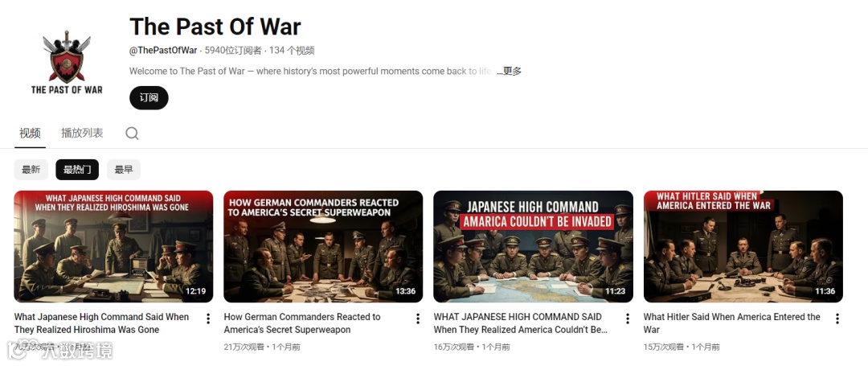Click title 'How German Commanders Reacted to America's Secret Superweapon'
The height and width of the screenshot is (366, 868).
302,323
